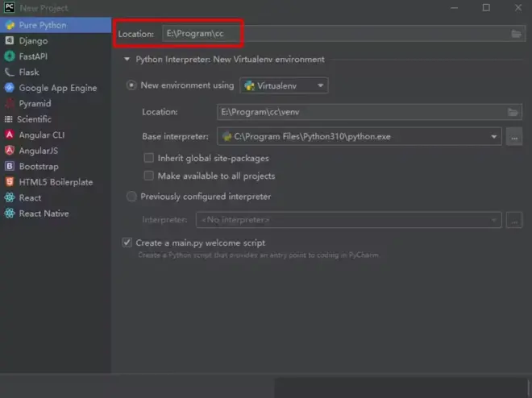Open the Virtualenv environment type dropdown

coord(284,85)
